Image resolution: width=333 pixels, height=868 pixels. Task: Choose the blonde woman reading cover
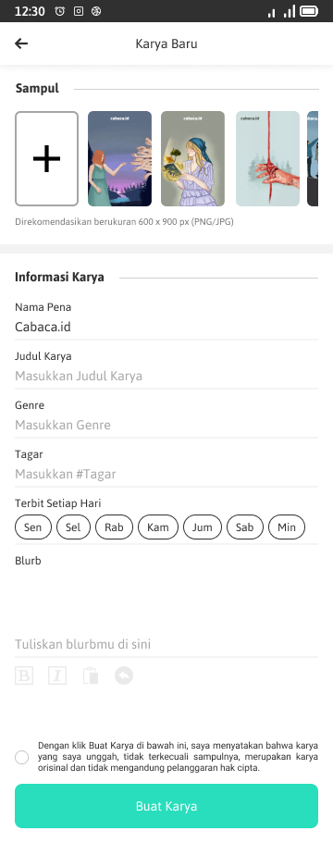click(x=192, y=159)
